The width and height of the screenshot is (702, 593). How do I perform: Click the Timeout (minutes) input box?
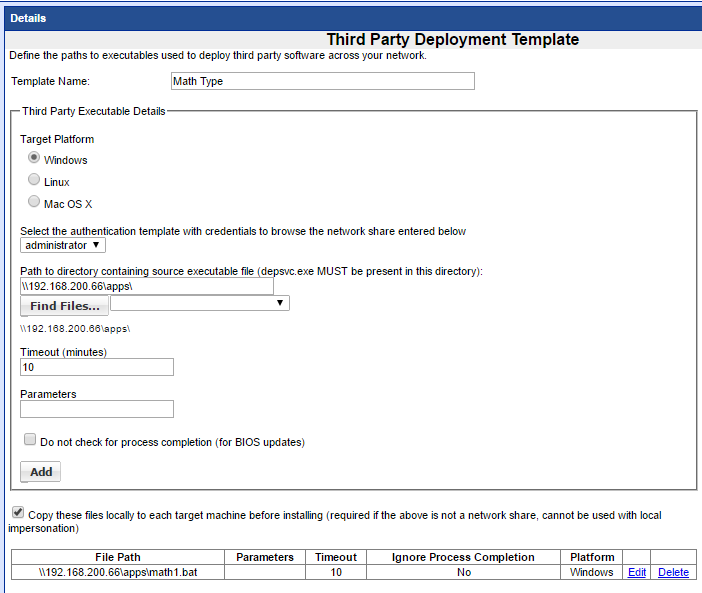(x=97, y=367)
